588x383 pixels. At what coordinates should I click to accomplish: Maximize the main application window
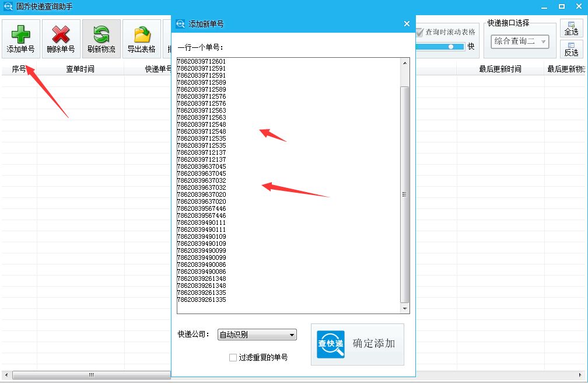562,6
